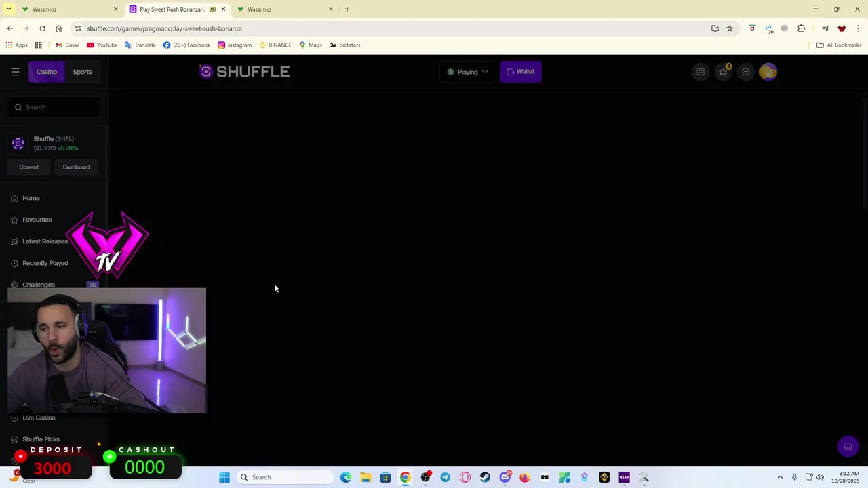Open the bet slip receipt icon
This screenshot has width=868, height=488.
point(701,72)
